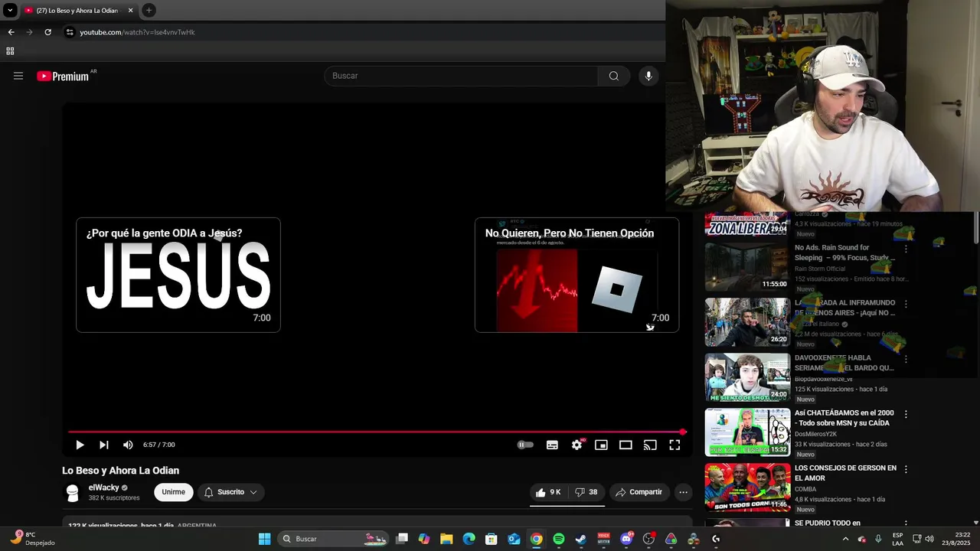The width and height of the screenshot is (980, 551).
Task: Open 'No Ads. Rain Sound for Sleeping' video
Action: click(844, 253)
